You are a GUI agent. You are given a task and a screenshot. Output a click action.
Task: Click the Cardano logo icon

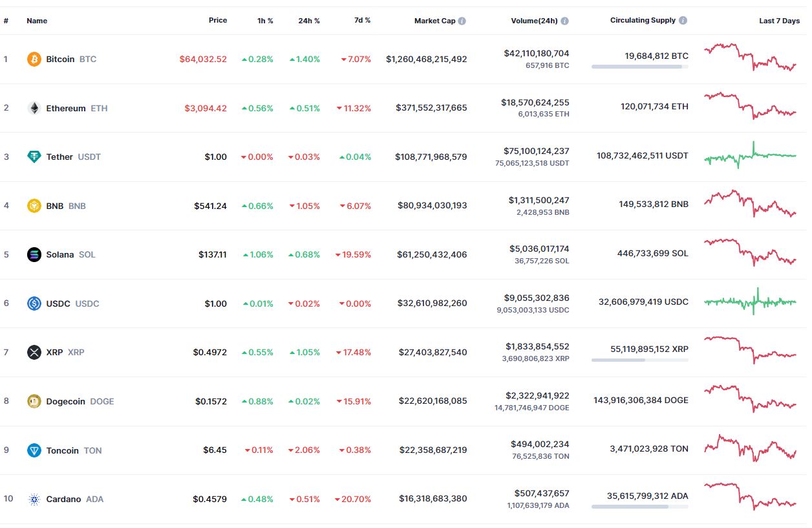34,499
